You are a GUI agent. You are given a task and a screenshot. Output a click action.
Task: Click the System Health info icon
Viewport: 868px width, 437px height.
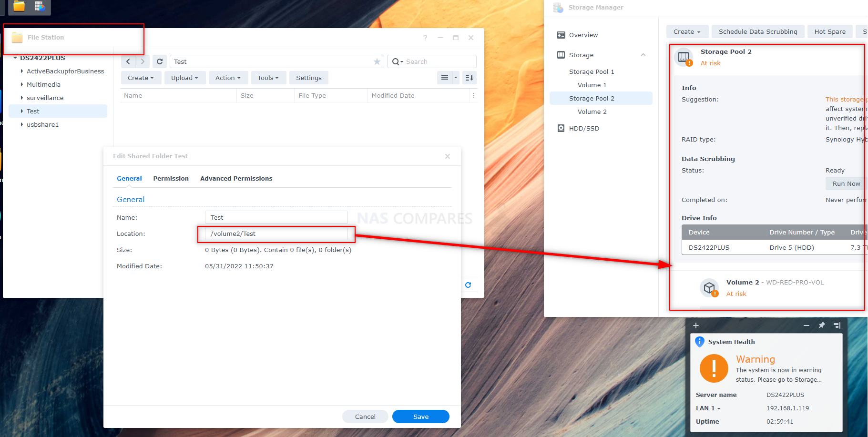click(700, 342)
